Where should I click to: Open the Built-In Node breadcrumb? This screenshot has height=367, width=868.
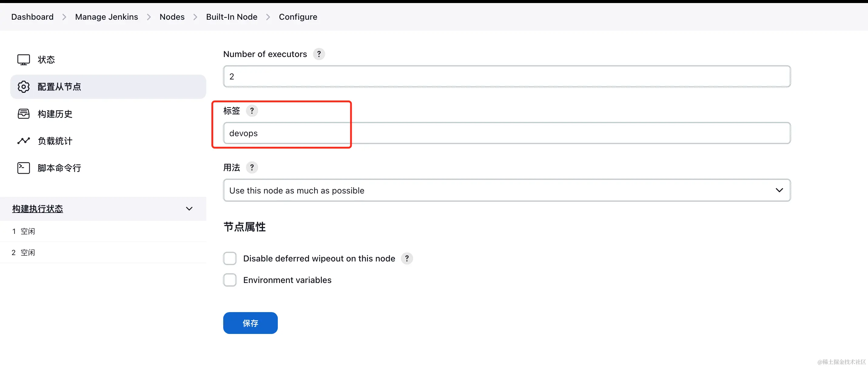pos(231,17)
